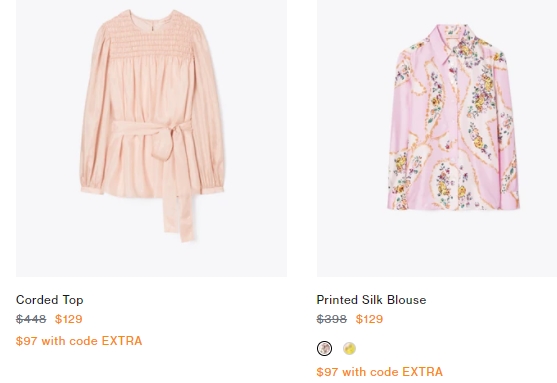Click the Printed Silk Blouse title link
Viewport: 557px width, 383px height.
click(371, 300)
